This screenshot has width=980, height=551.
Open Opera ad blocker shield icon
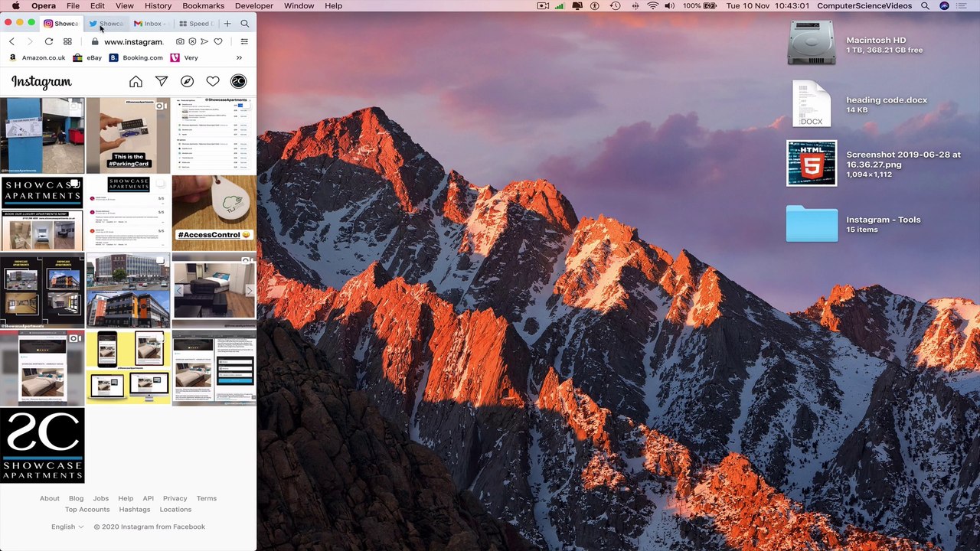click(192, 41)
